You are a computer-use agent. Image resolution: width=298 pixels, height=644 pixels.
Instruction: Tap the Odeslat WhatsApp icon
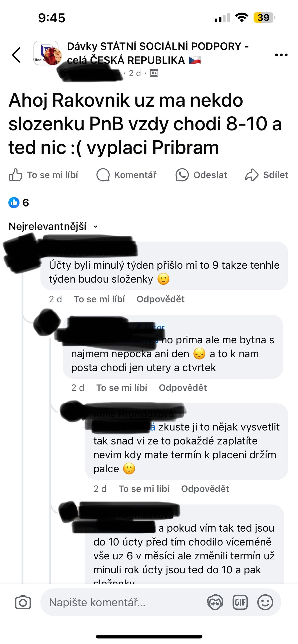(182, 175)
